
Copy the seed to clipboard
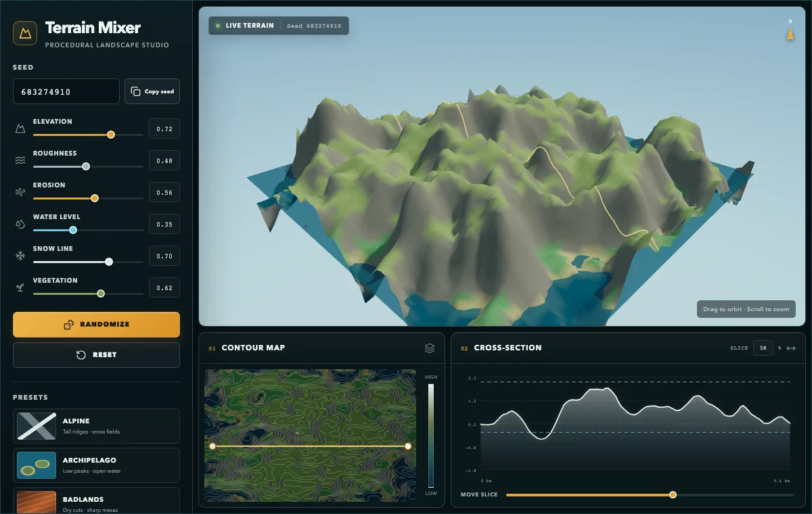(x=152, y=91)
